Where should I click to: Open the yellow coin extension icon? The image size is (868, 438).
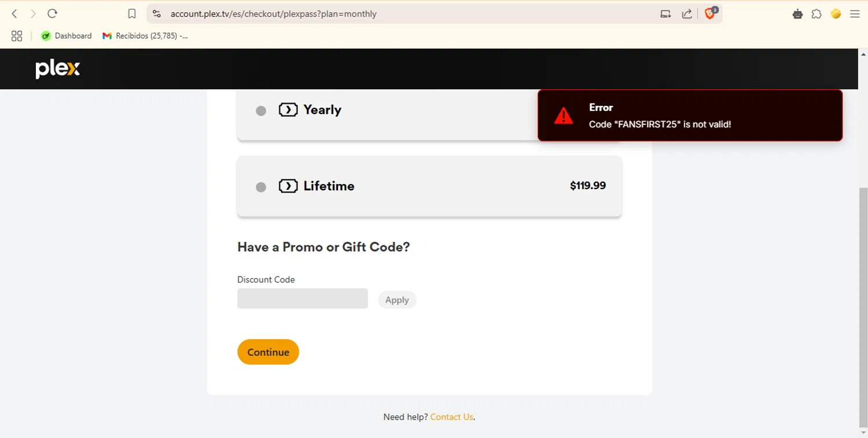coord(836,14)
